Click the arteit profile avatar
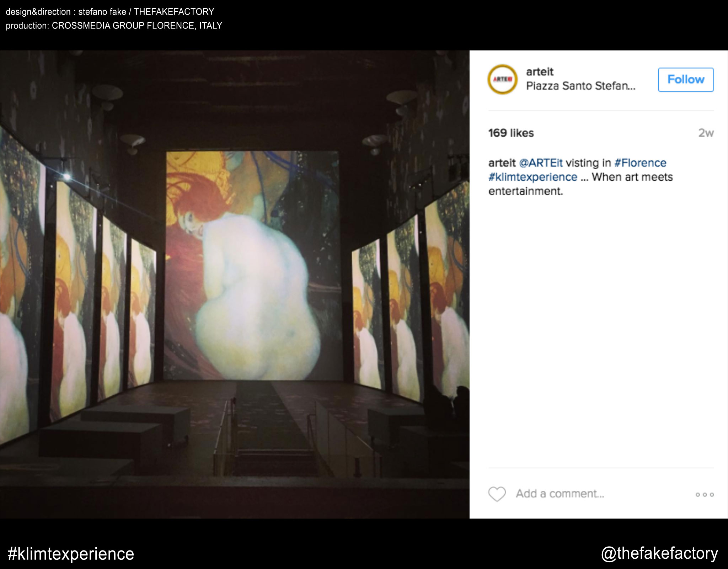 (x=502, y=79)
